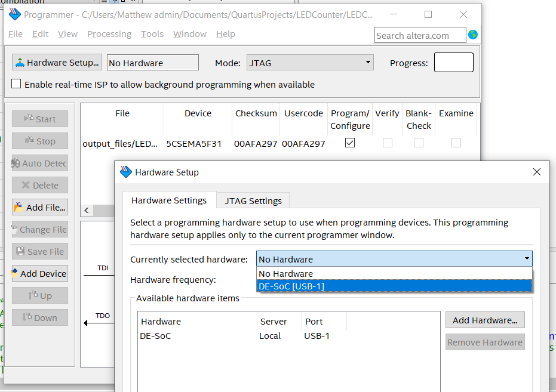Click the left arrow of the horizontal scrollbar
556x392 pixels.
(87, 211)
